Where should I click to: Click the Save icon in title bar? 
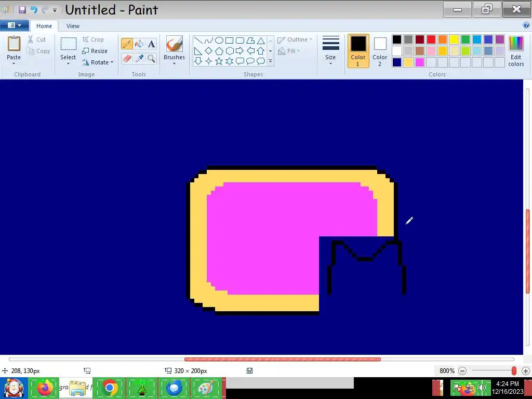click(22, 10)
